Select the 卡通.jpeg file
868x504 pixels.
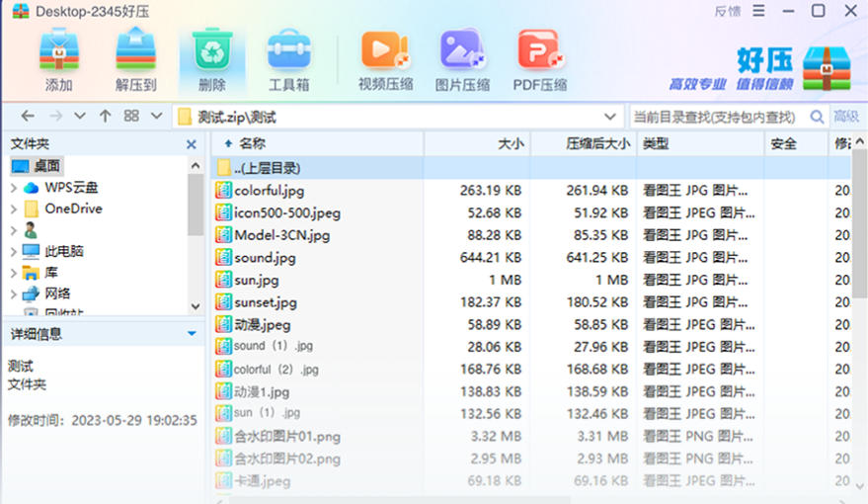263,481
